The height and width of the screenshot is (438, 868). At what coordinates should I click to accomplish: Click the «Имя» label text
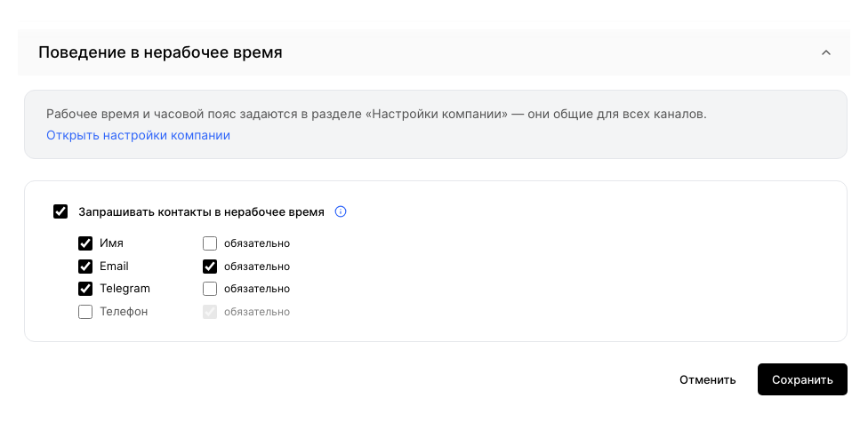(111, 243)
